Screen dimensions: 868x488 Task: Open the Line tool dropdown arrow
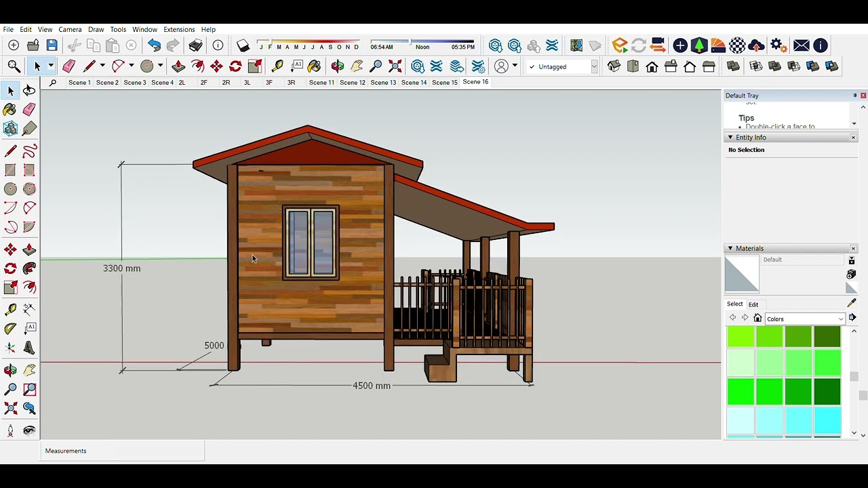pos(102,66)
